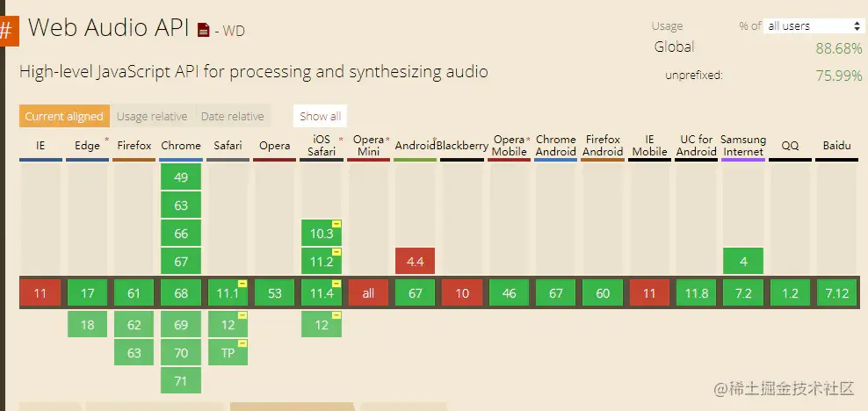
Task: Select the Samsung Internet 7.2 cell
Action: pos(743,293)
